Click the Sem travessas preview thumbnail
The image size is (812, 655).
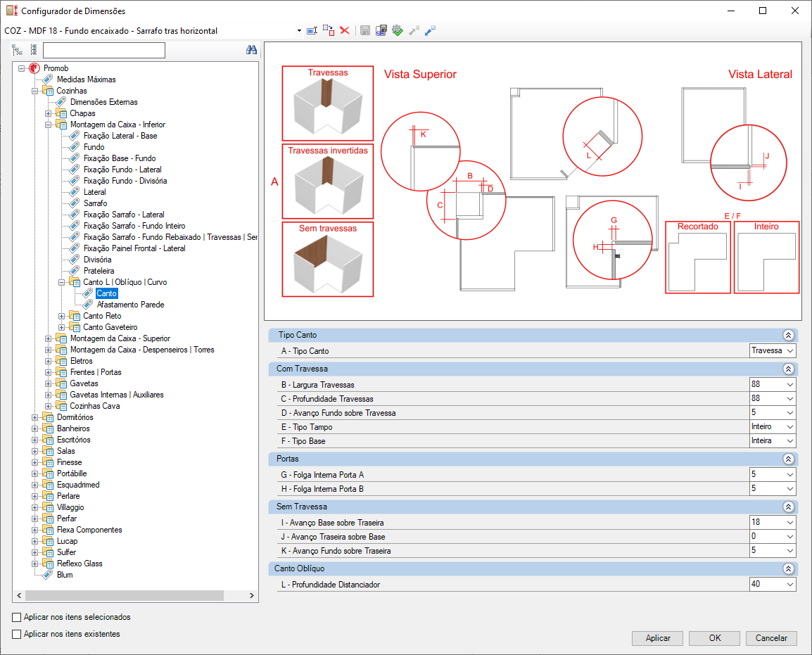coord(328,260)
